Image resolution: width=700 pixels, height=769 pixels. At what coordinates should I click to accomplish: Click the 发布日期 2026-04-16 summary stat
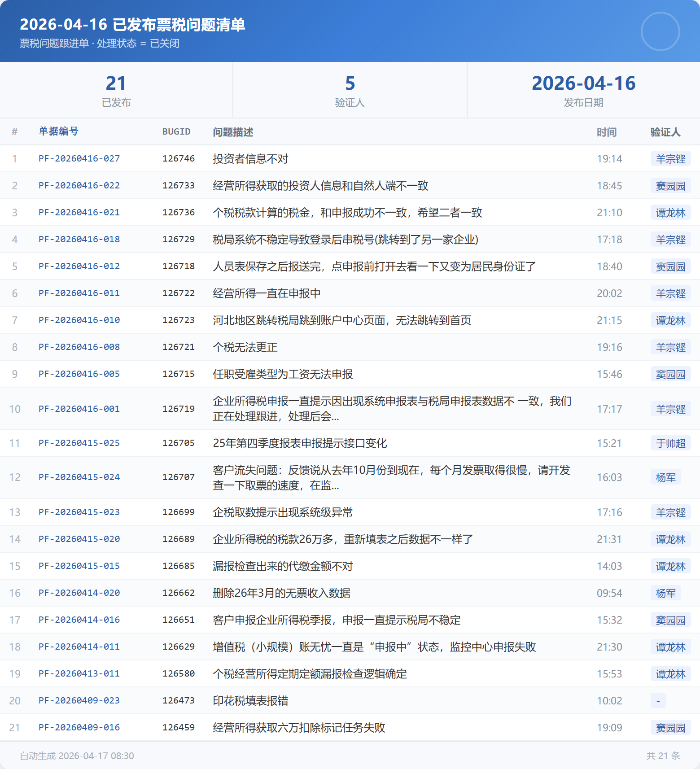pyautogui.click(x=584, y=90)
